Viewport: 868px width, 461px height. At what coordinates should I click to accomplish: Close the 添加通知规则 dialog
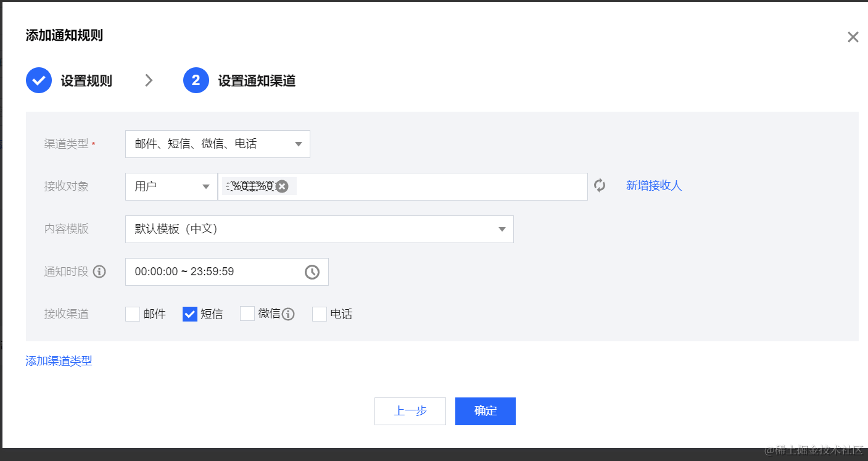tap(853, 36)
